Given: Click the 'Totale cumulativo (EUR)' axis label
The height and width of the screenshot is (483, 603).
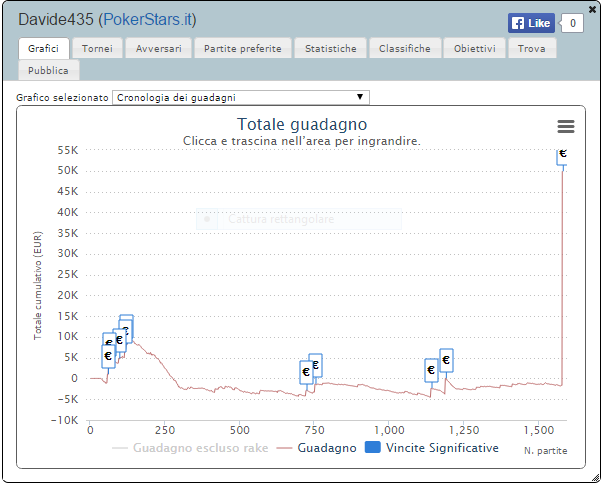Looking at the screenshot, I should pyautogui.click(x=38, y=286).
